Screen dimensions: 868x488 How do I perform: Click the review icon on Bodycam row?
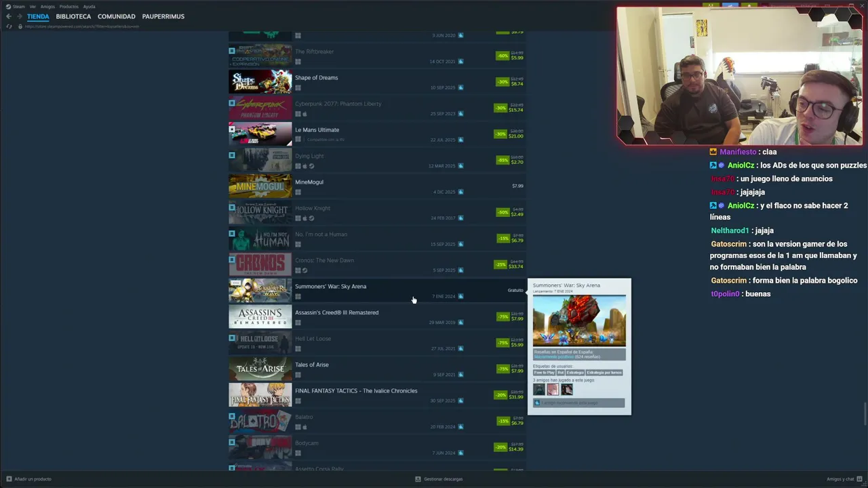coord(460,453)
